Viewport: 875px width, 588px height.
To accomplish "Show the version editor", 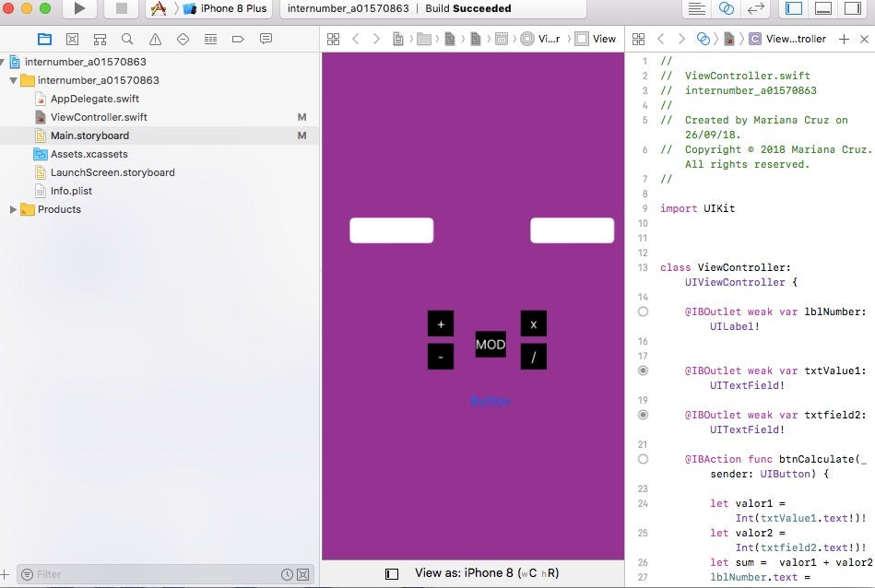I will tap(755, 8).
